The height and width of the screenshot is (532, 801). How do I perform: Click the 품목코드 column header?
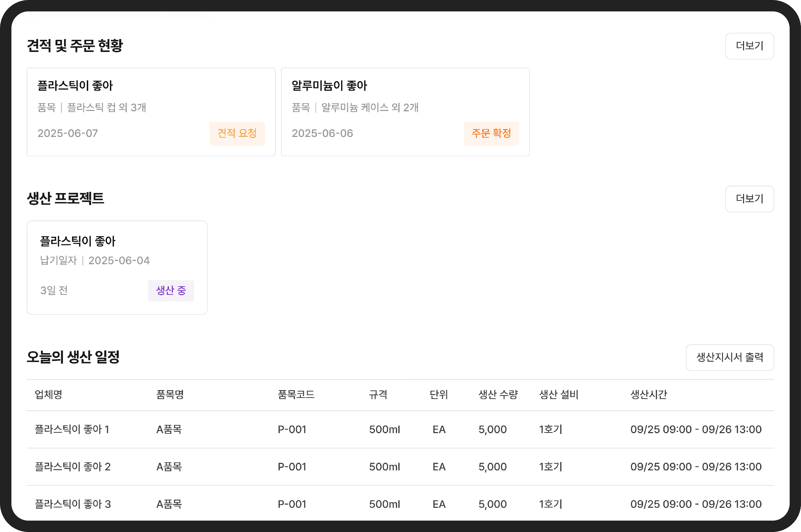296,394
